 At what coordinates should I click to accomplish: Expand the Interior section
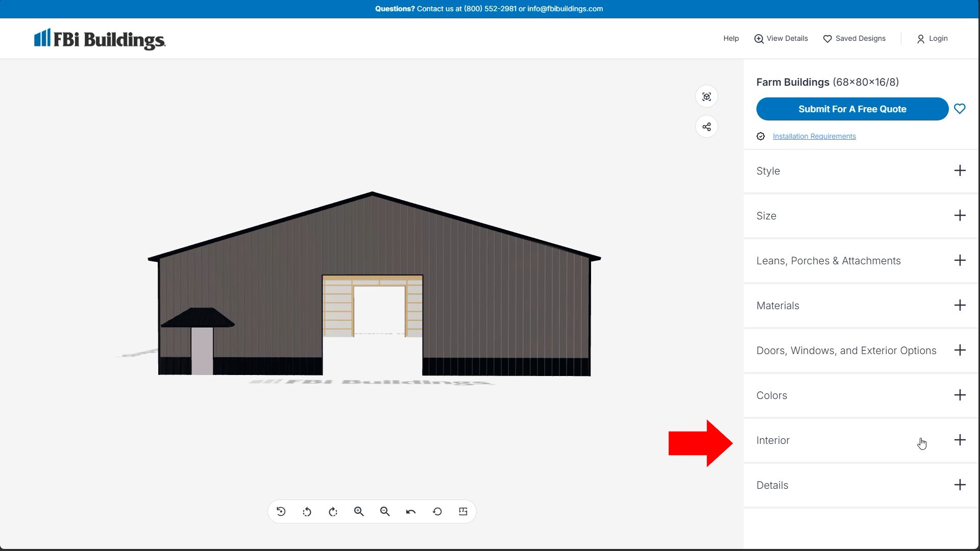coord(960,440)
